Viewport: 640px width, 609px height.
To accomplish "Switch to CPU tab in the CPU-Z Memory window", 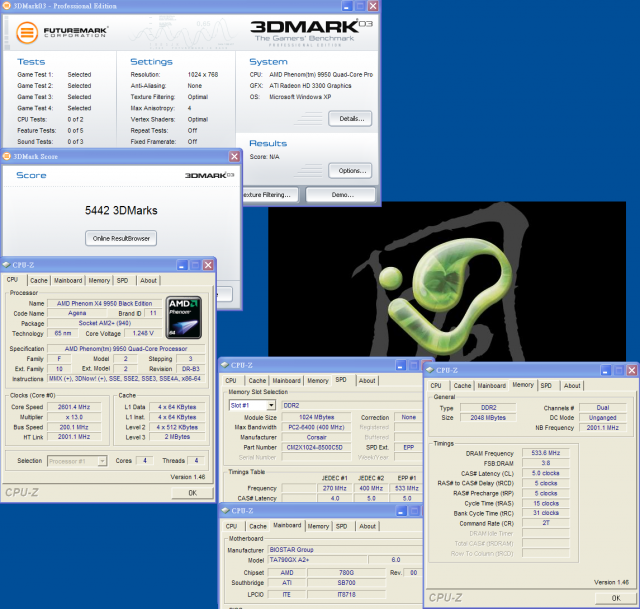I will (x=436, y=386).
